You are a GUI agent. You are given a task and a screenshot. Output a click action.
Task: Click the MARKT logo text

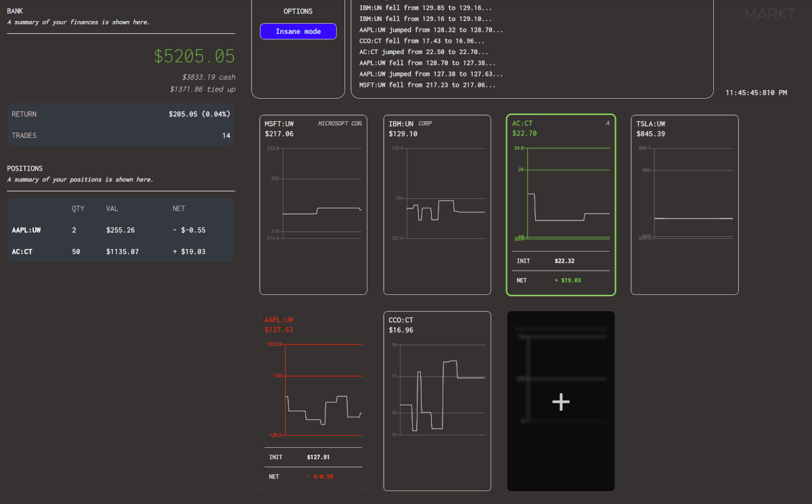point(770,14)
